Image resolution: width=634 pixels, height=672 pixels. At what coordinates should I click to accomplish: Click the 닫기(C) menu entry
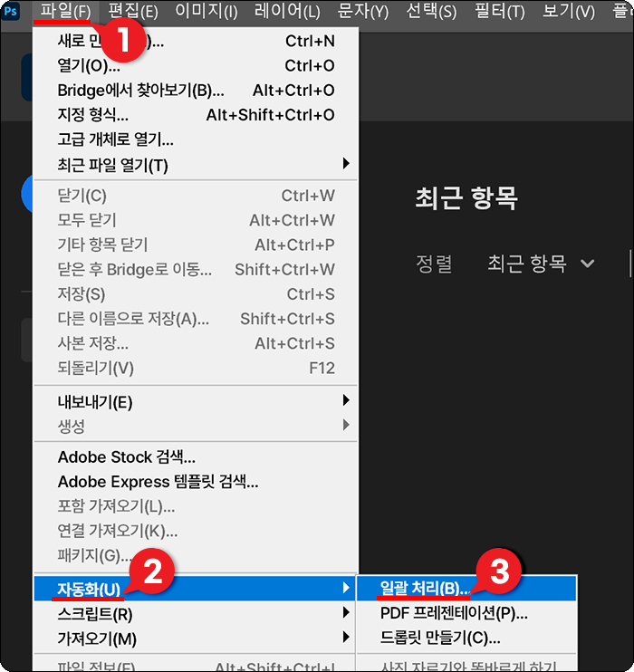pos(196,196)
